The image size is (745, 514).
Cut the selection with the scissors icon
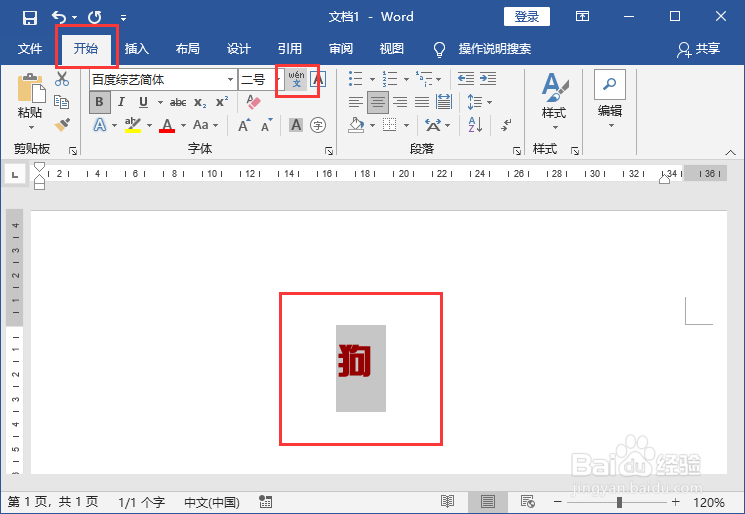click(x=62, y=79)
